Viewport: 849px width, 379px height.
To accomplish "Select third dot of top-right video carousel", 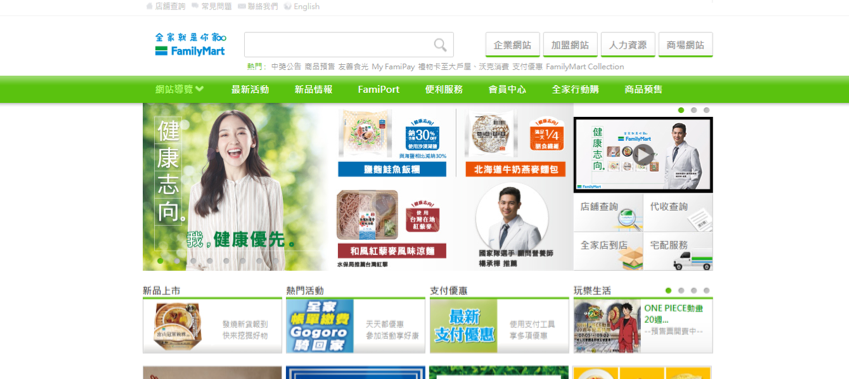I will click(706, 110).
